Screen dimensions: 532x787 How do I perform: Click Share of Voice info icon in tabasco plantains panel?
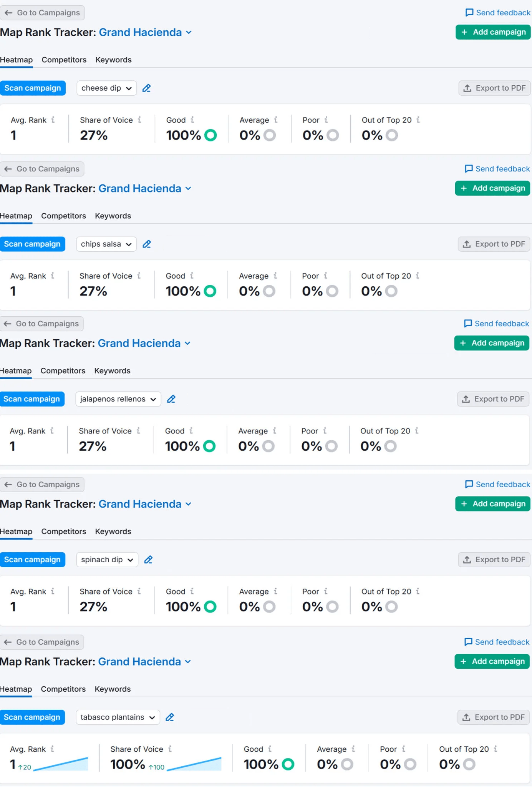click(170, 749)
